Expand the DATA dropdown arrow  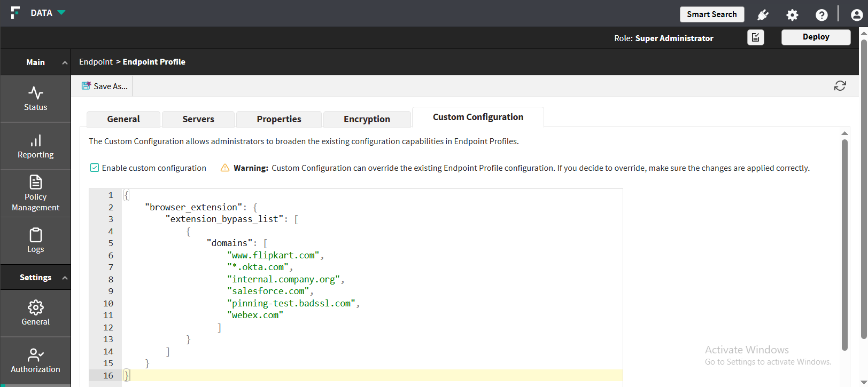(61, 12)
